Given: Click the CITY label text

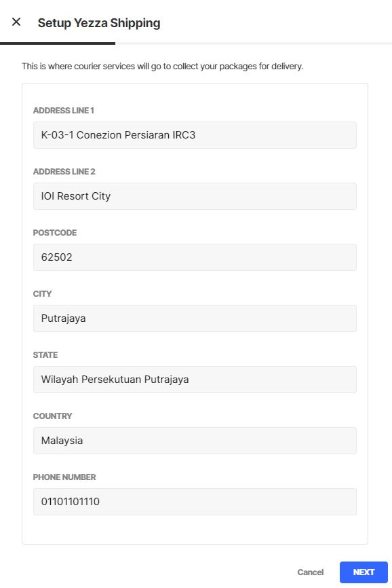Looking at the screenshot, I should [42, 294].
